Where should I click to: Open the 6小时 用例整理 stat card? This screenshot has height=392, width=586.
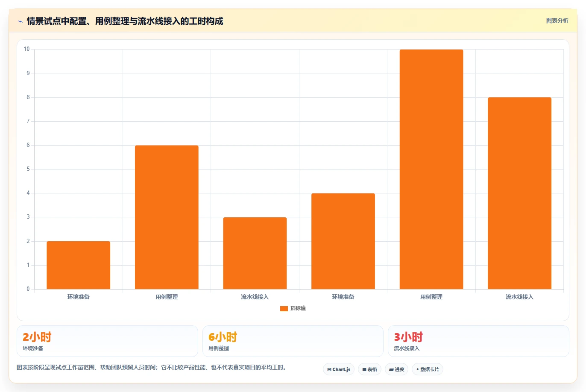point(293,341)
